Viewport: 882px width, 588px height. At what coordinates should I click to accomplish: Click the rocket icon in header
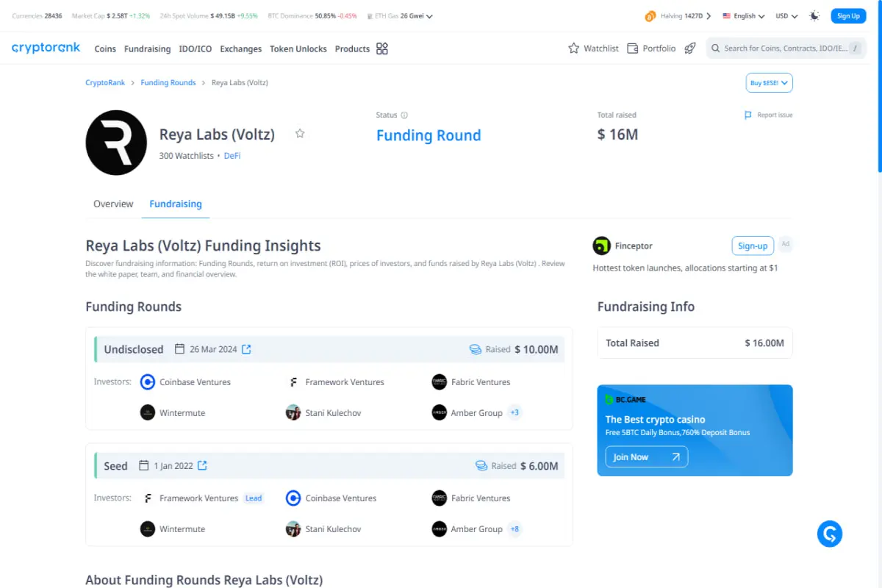689,49
